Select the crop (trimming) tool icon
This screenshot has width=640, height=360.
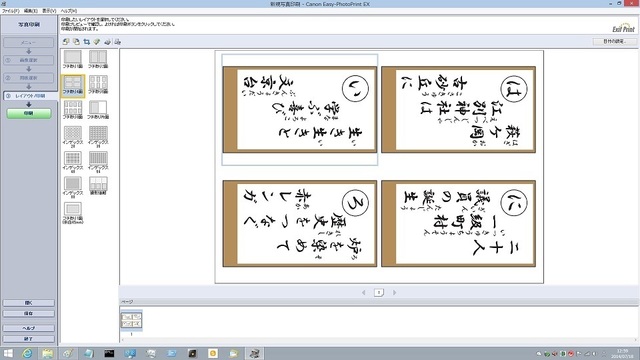(x=87, y=42)
